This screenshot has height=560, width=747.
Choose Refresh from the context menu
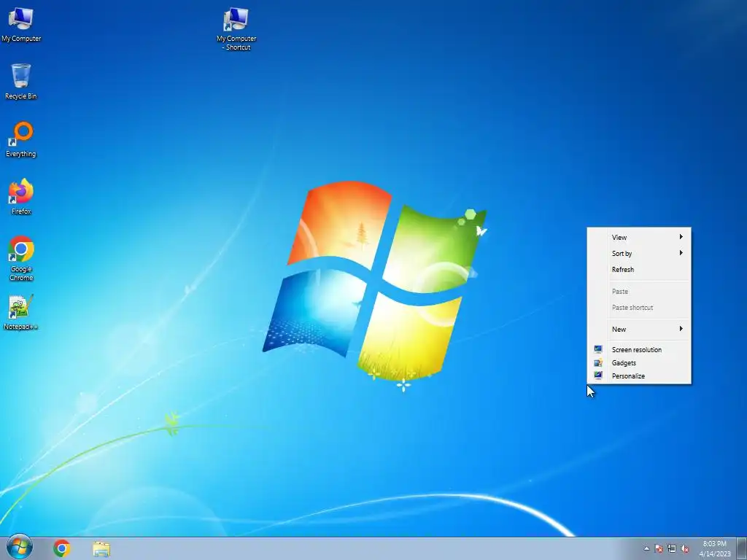pyautogui.click(x=639, y=270)
